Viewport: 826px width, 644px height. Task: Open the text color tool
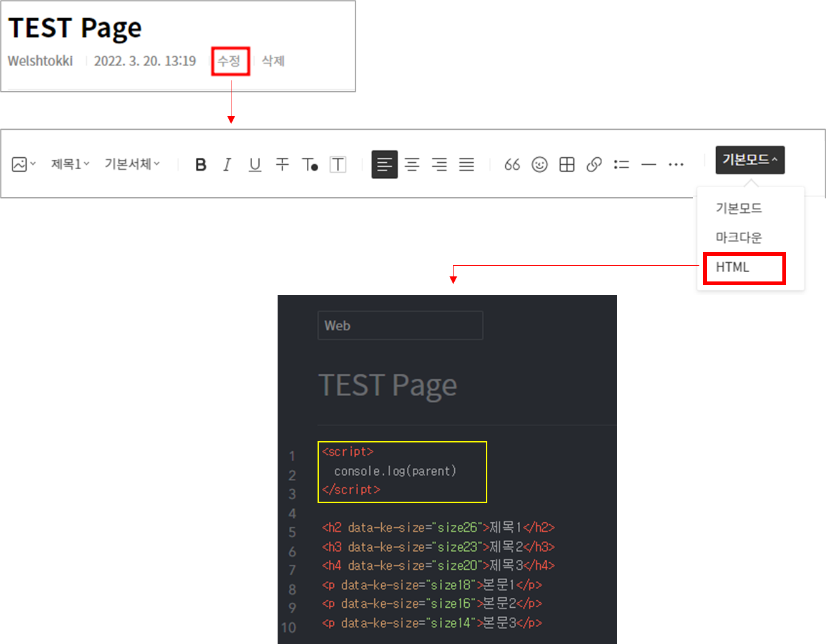[x=310, y=165]
